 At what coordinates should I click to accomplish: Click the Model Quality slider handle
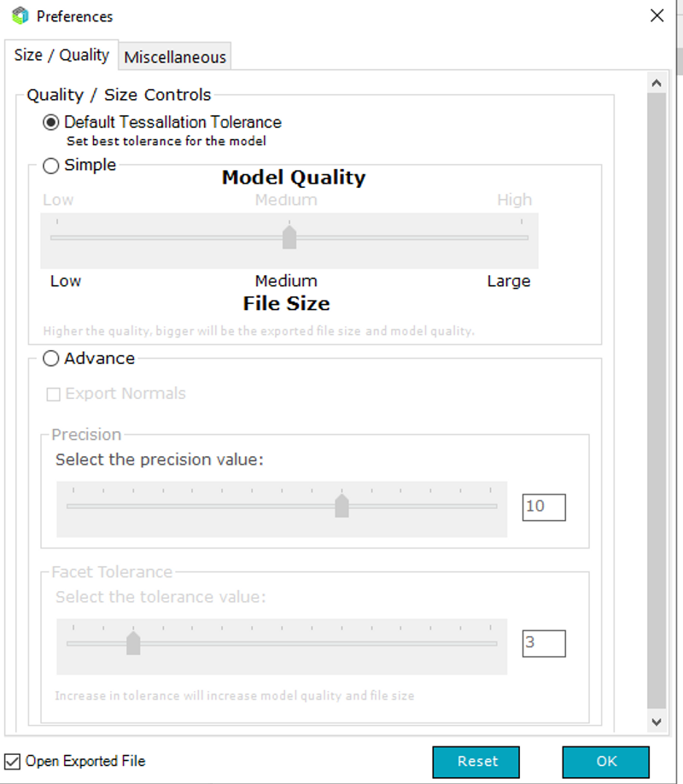[289, 237]
